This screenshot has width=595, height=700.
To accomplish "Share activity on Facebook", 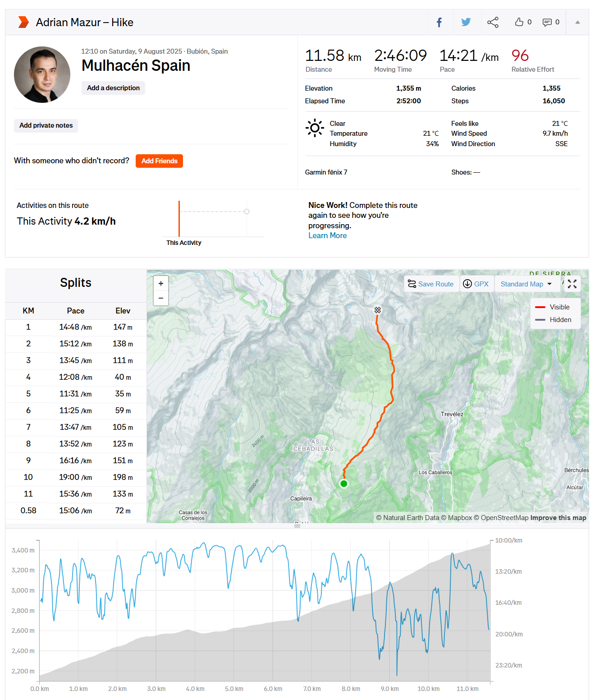I will point(439,22).
